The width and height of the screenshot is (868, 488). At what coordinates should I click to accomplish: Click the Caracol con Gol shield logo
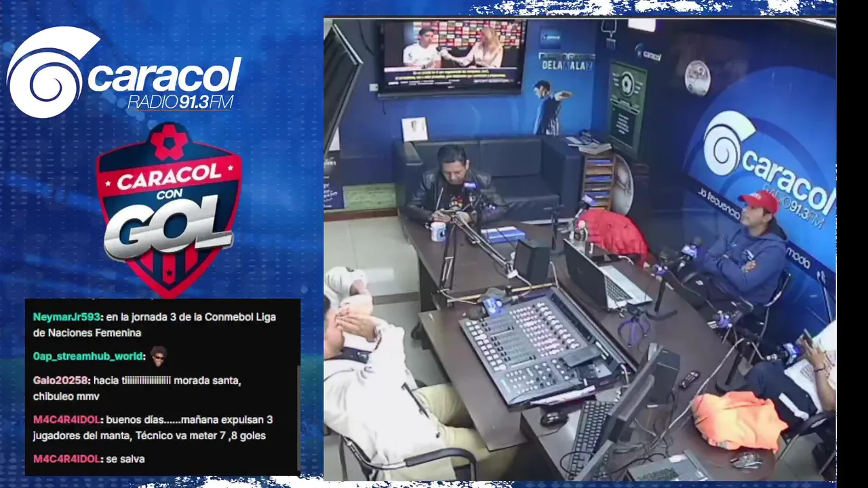tap(169, 210)
